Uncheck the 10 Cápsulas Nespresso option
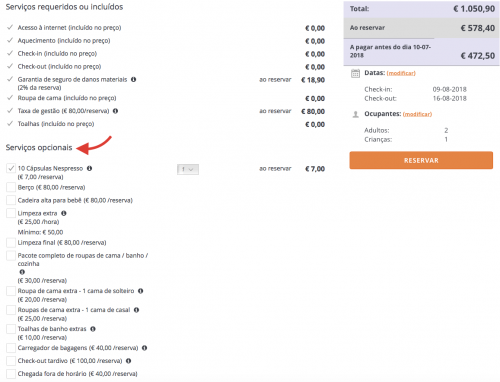This screenshot has height=382, width=500. pyautogui.click(x=11, y=168)
